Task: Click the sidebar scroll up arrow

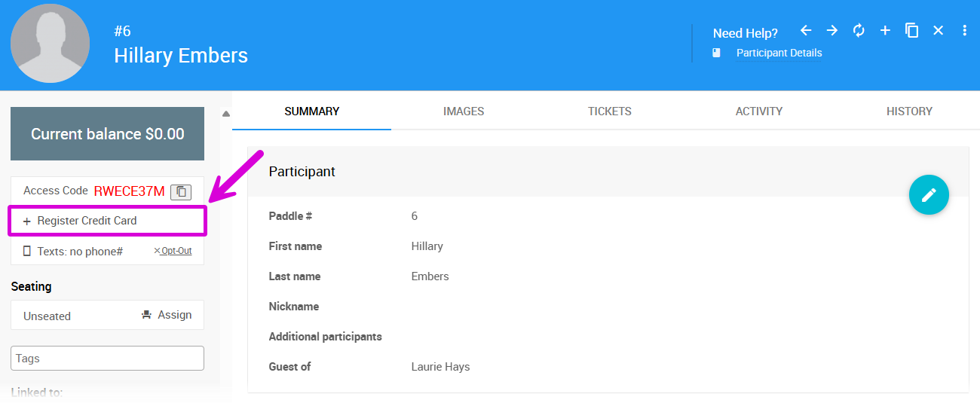Action: point(225,114)
